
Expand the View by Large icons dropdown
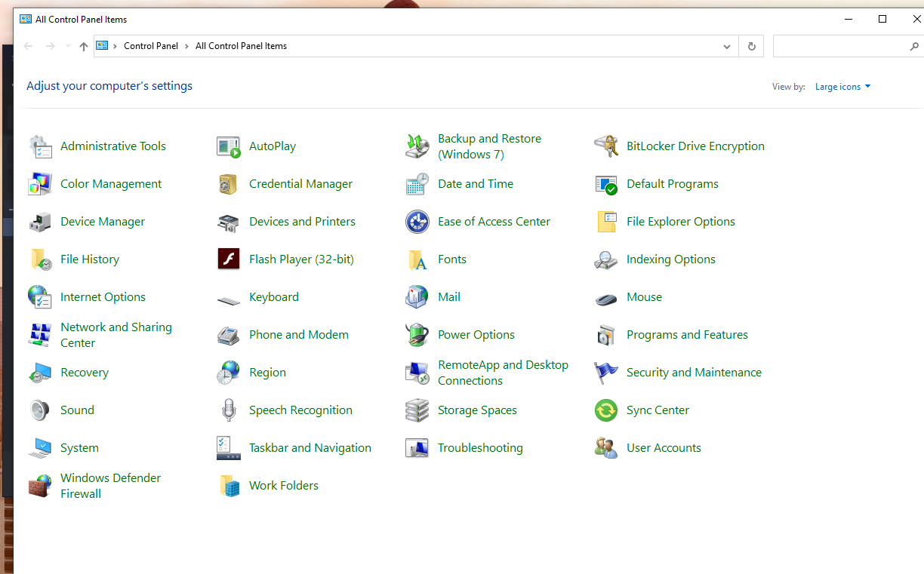tap(842, 87)
